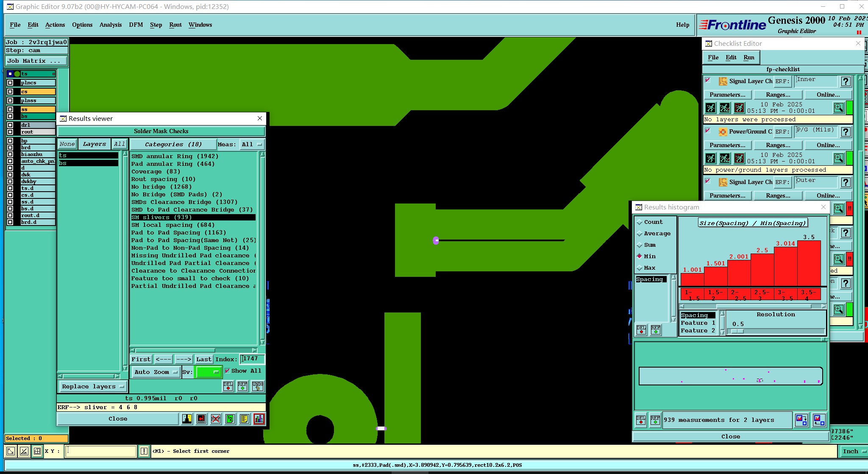Open Run menu in Checklist Editor
The width and height of the screenshot is (868, 474).
749,57
